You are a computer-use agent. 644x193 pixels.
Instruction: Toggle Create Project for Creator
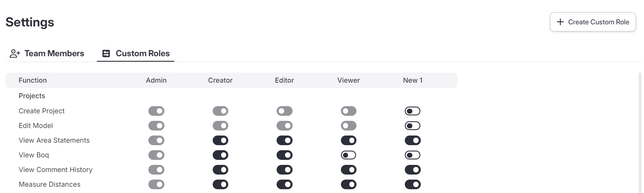[220, 111]
